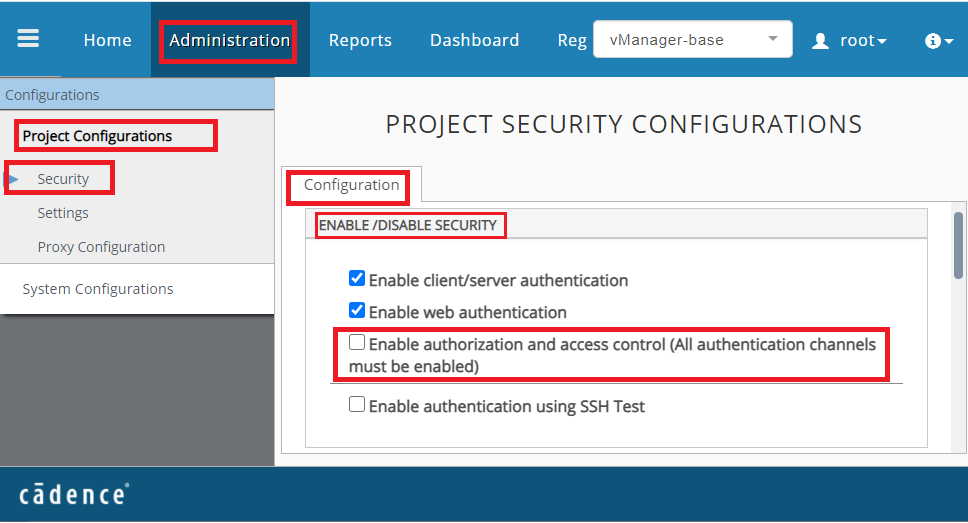Screen dimensions: 968x523
Task: Open the Dashboard page
Action: pyautogui.click(x=474, y=40)
